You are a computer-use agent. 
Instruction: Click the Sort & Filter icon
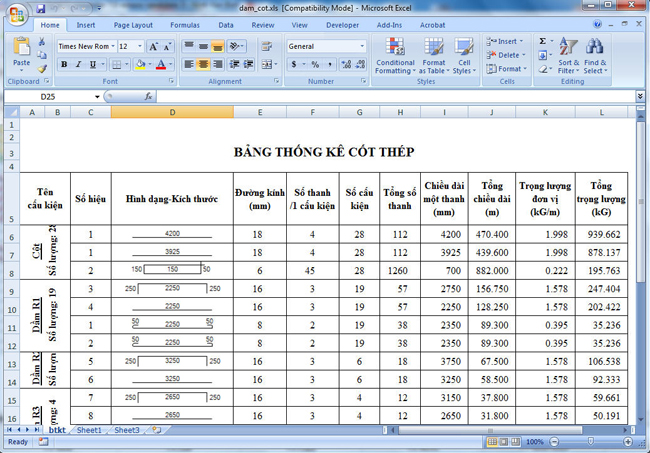[567, 46]
